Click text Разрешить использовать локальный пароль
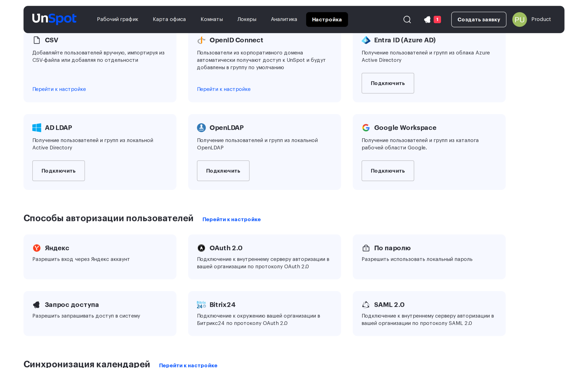Screen dimensions: 588x368 point(417,259)
